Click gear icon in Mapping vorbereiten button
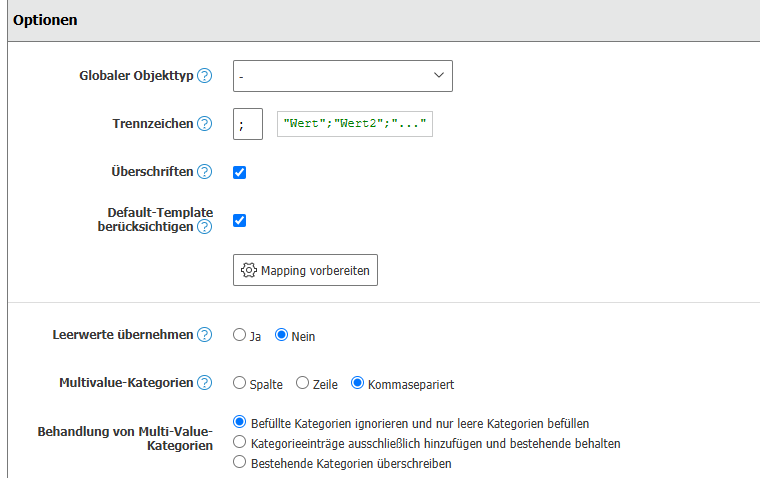Viewport: 760px width, 478px height. 249,270
